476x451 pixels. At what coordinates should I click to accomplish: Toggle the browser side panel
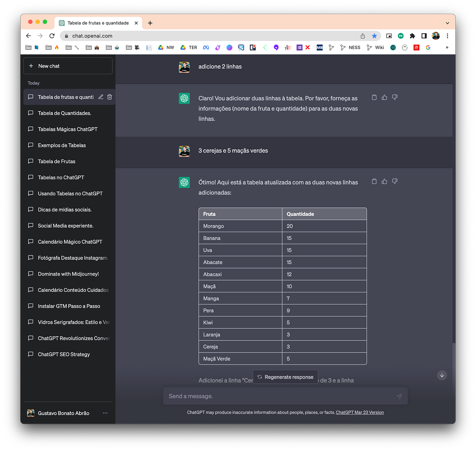(424, 36)
